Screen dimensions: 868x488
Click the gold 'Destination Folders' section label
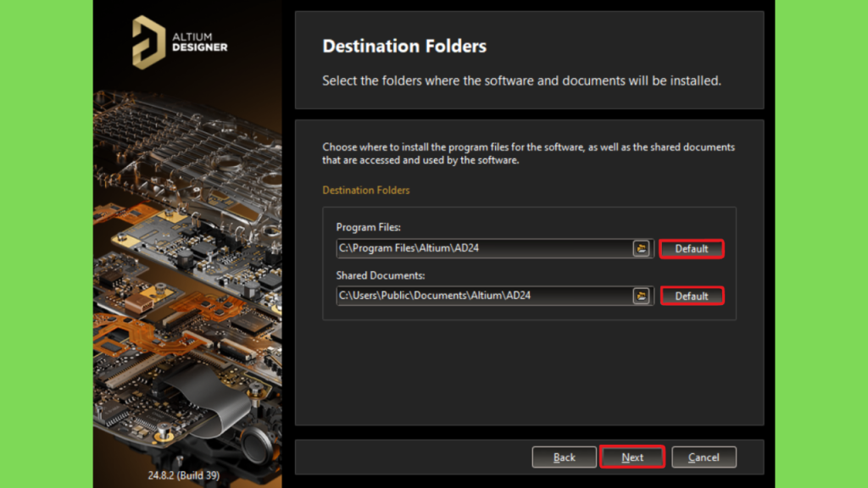(366, 191)
